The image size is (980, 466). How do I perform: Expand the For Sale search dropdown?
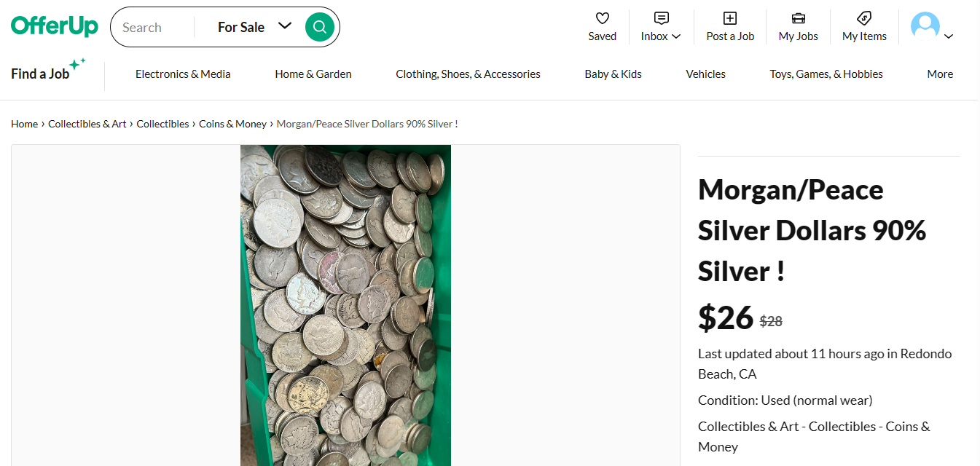click(x=254, y=27)
